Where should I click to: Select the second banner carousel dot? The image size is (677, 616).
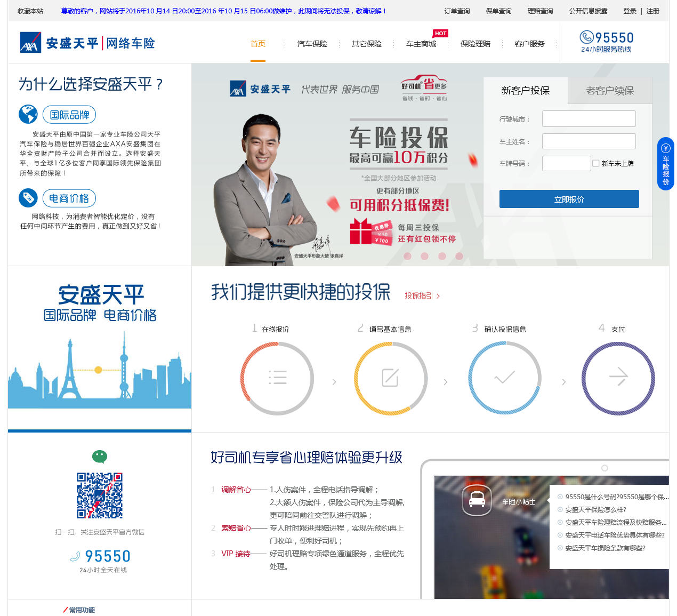click(424, 256)
